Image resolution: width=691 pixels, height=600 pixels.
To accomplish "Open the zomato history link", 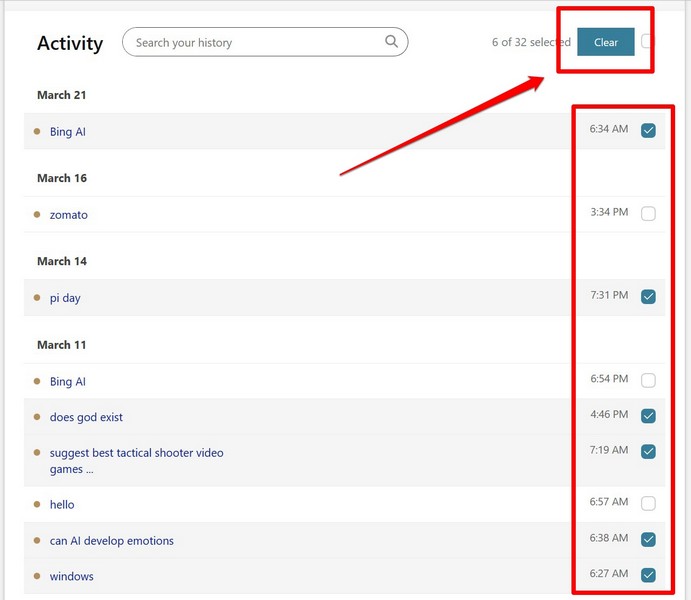I will click(69, 215).
